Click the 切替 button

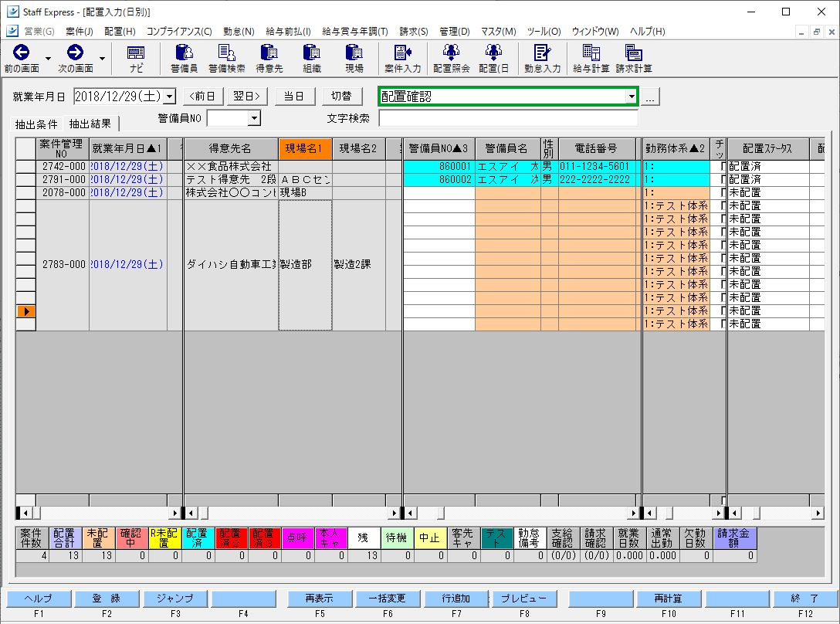pos(341,97)
